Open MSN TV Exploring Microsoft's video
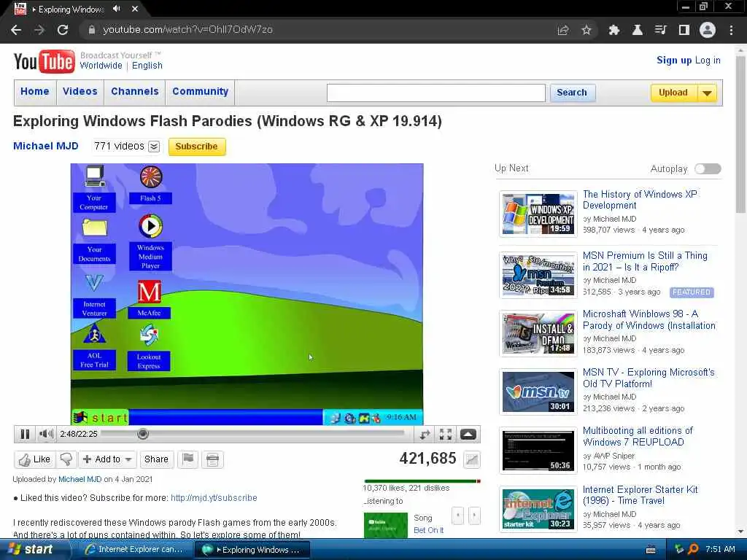The image size is (747, 560). (x=649, y=378)
